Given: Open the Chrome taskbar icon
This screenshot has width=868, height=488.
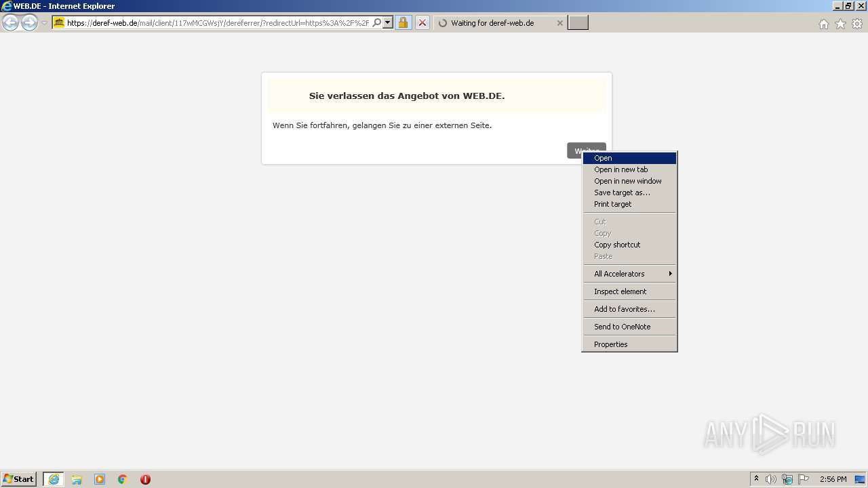Looking at the screenshot, I should coord(123,479).
